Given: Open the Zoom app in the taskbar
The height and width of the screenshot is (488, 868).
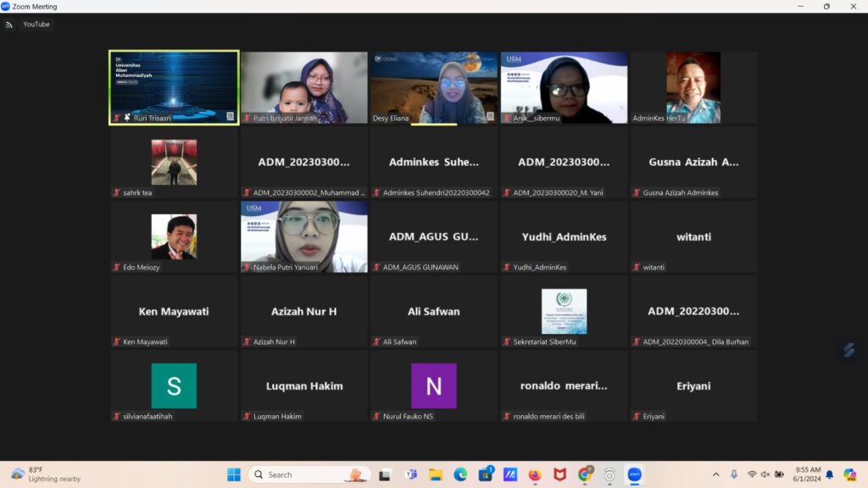Looking at the screenshot, I should (x=633, y=474).
